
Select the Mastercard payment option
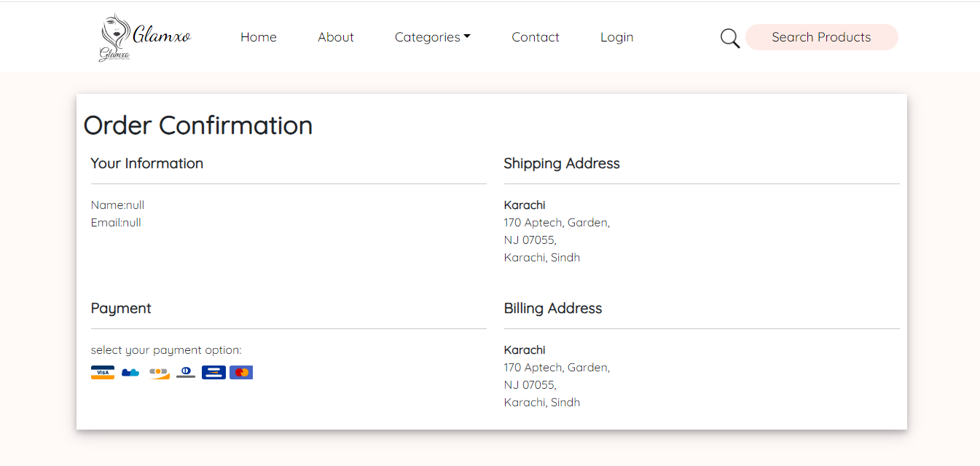click(x=241, y=373)
